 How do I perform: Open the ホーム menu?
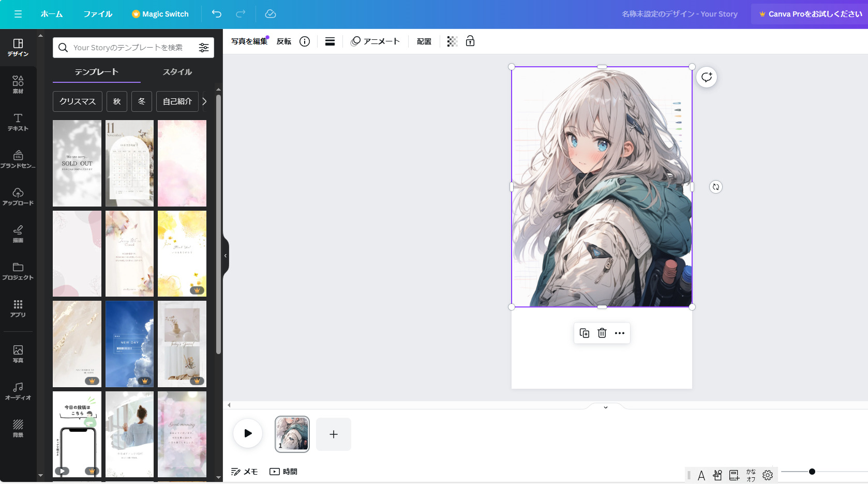coord(52,14)
